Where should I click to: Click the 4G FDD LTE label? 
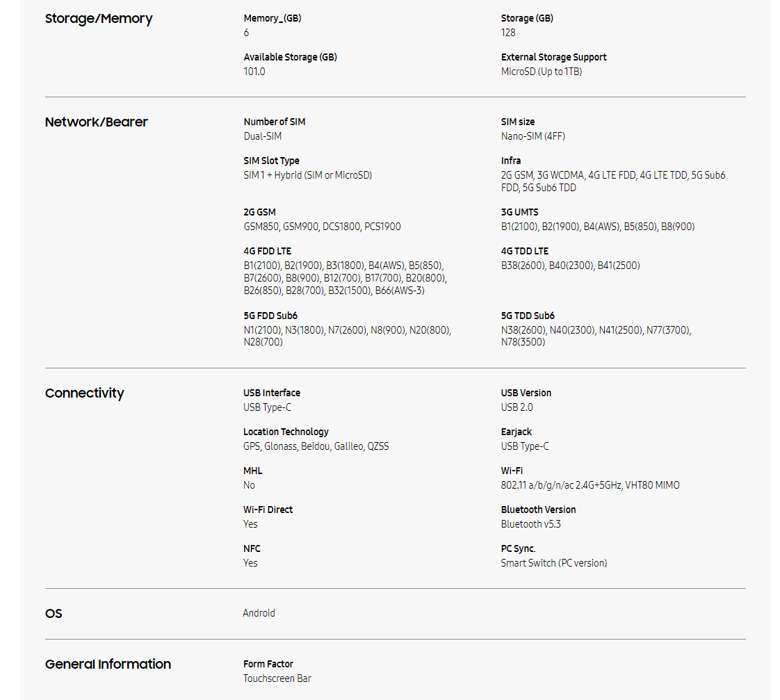(267, 251)
